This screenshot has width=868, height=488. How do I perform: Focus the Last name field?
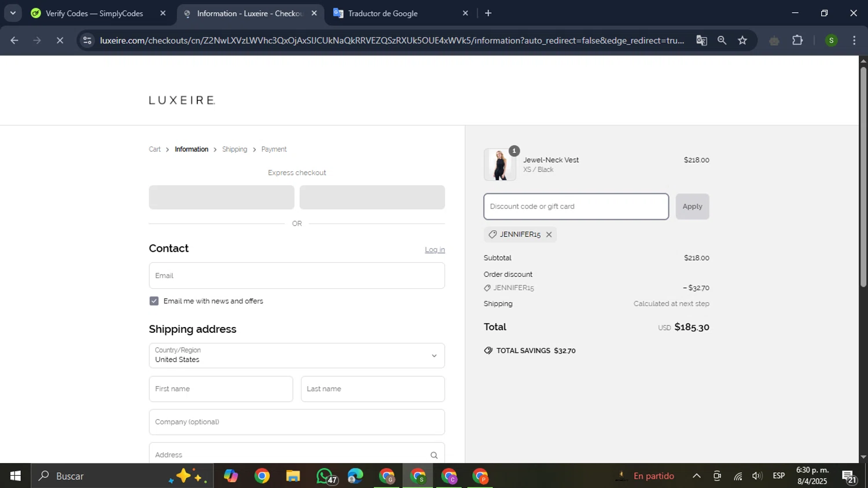(373, 389)
